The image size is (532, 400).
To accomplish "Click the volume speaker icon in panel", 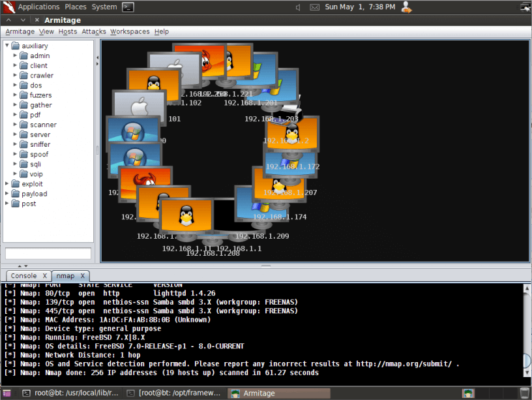I will click(x=297, y=7).
